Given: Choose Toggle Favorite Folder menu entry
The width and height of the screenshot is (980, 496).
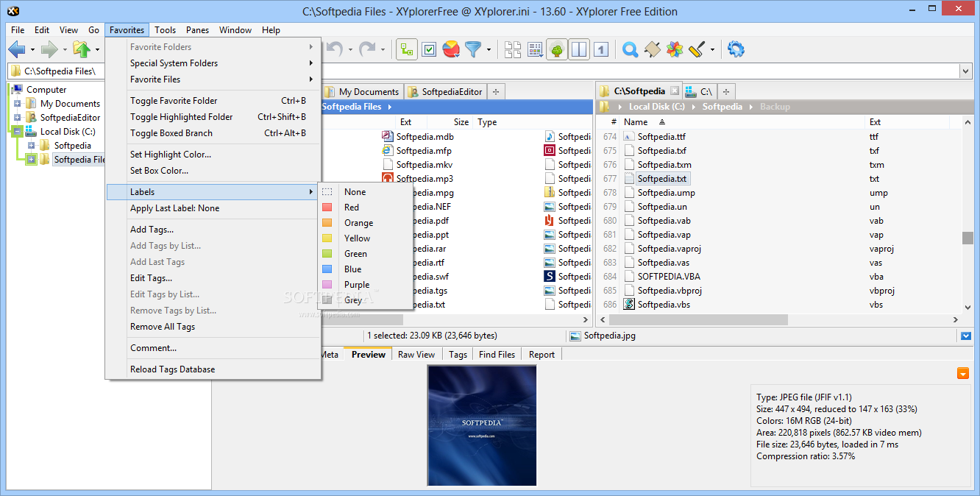Looking at the screenshot, I should (213, 101).
